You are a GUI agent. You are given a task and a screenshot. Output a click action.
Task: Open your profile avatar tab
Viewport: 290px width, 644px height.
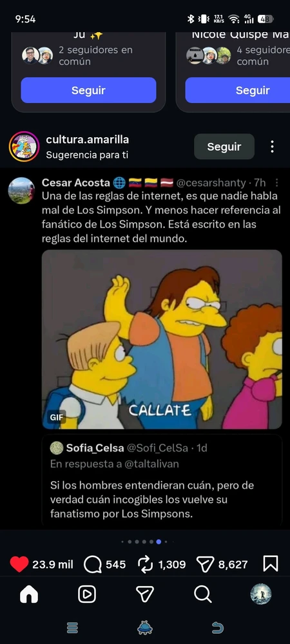[x=261, y=594]
